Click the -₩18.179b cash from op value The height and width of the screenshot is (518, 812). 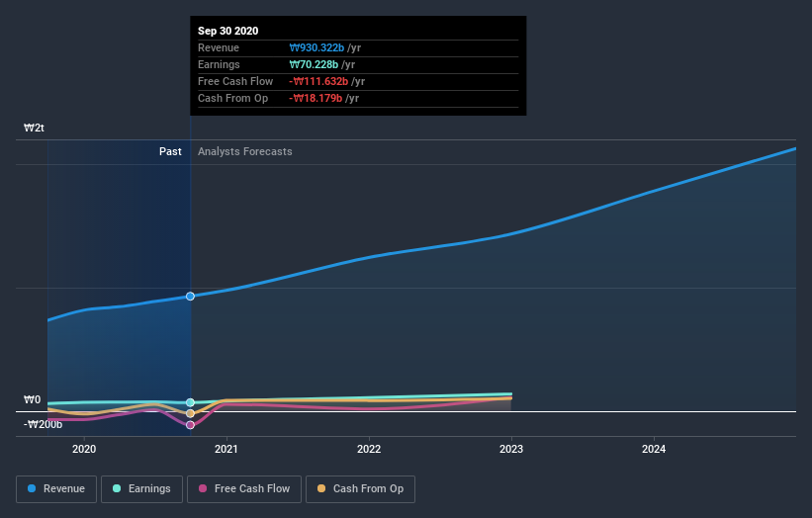click(x=316, y=98)
